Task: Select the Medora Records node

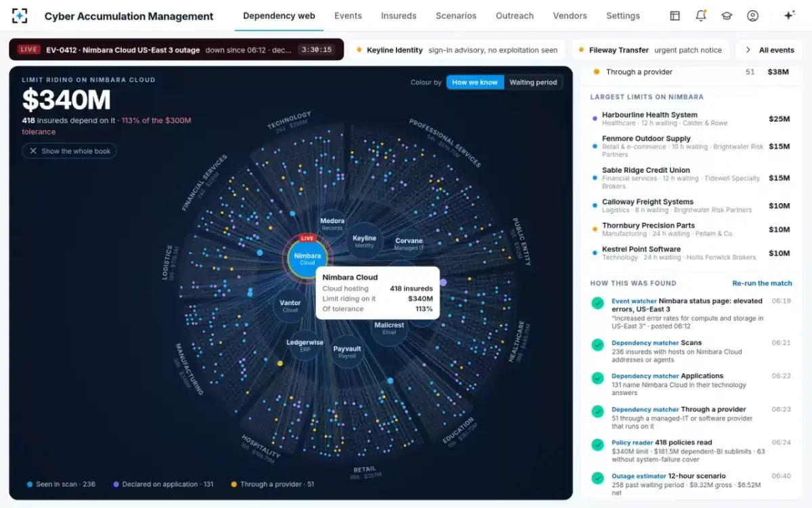Action: tap(332, 224)
